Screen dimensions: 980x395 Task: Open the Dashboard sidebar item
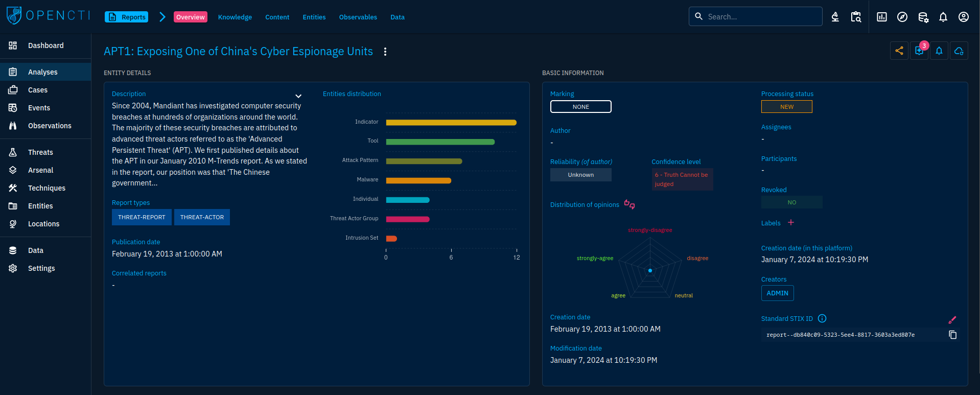click(45, 45)
